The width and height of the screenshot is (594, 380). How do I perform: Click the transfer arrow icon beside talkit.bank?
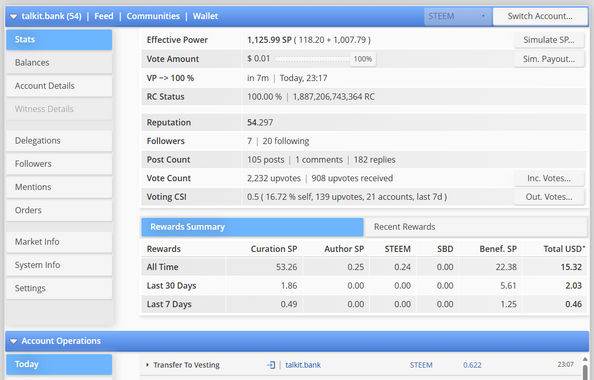click(x=271, y=365)
